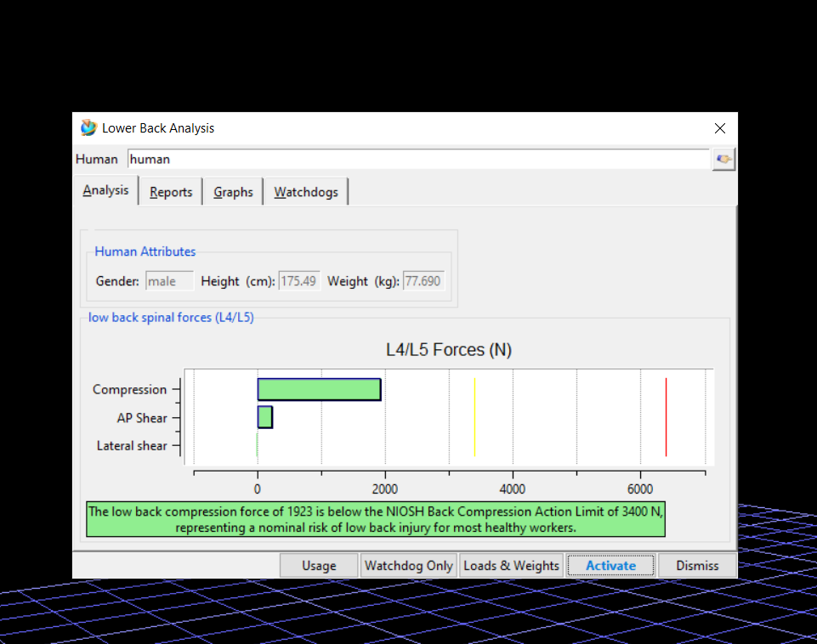Click the Human name input field
This screenshot has width=817, height=644.
(x=418, y=160)
